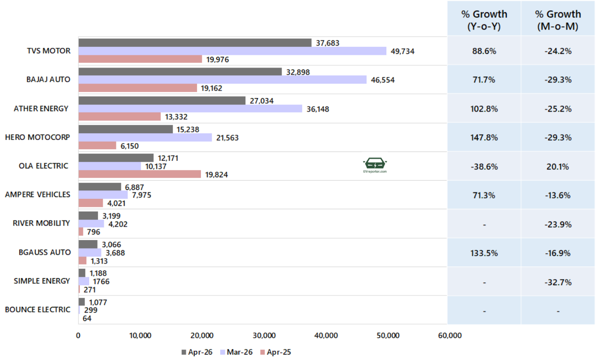597x364 pixels.
Task: Click the 10,137 data label
Action: [x=157, y=166]
